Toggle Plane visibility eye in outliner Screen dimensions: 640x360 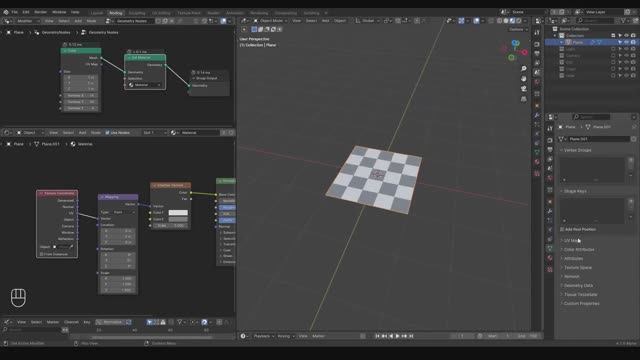coord(627,42)
